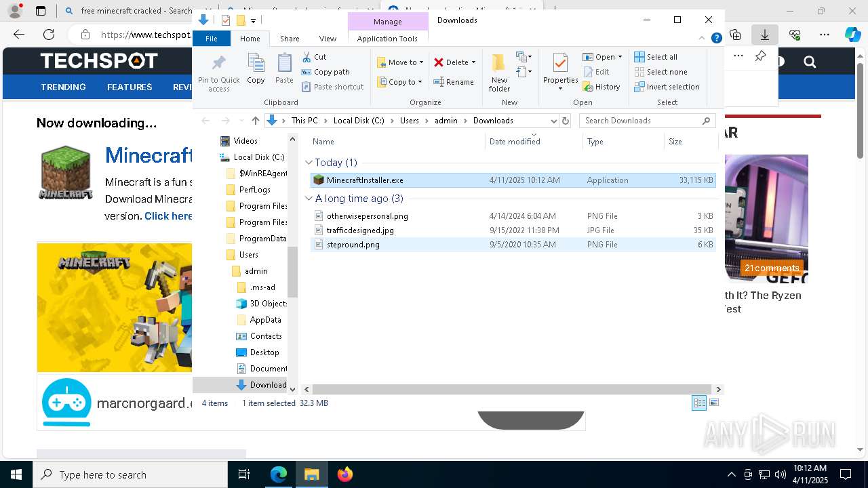The height and width of the screenshot is (488, 868).
Task: Select MinecraftInstaller.exe file
Action: point(513,180)
